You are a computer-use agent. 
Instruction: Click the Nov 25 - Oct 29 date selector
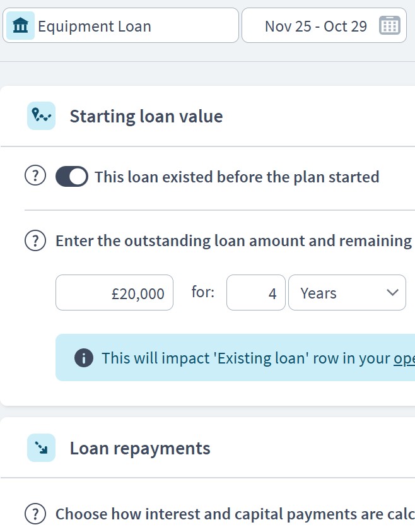315,26
